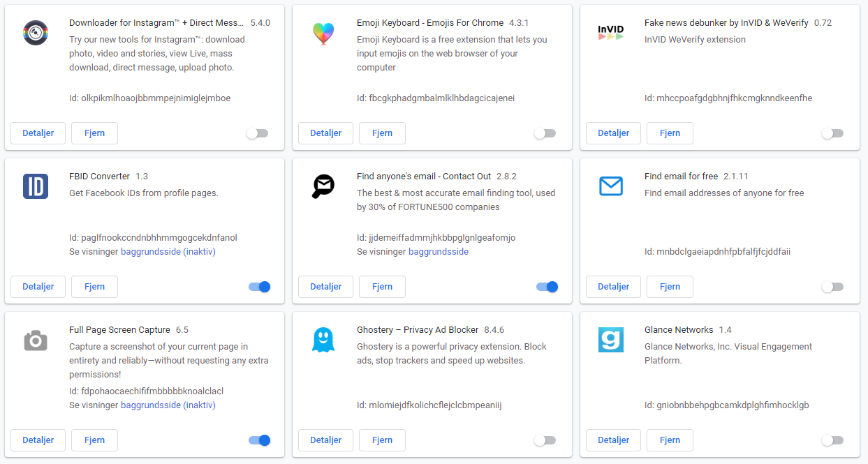Open Detaljer for Find anyone's email

[x=325, y=287]
